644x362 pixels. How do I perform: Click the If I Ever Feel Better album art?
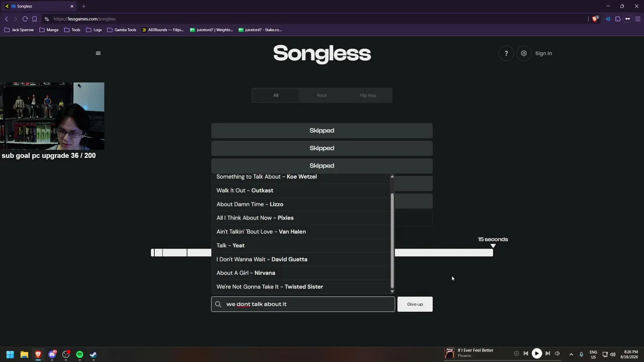(449, 353)
